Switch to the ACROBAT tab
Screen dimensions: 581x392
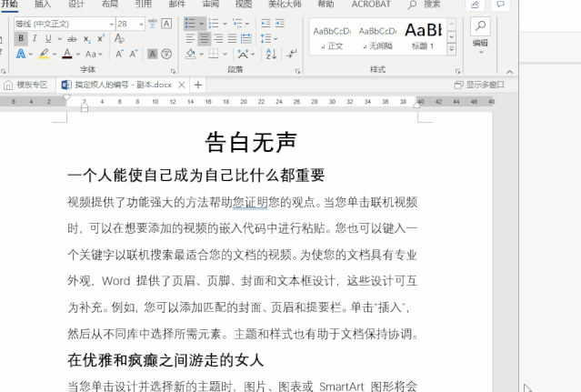[371, 5]
